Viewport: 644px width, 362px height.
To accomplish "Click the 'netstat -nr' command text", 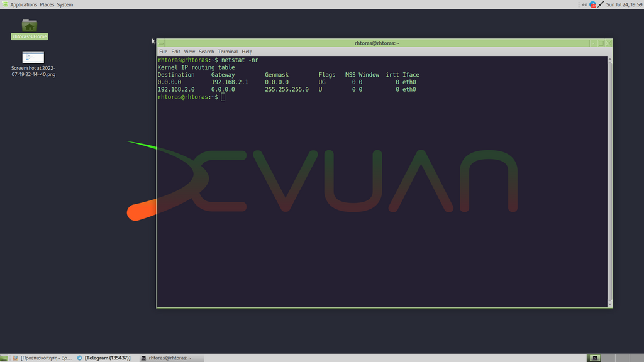I will (x=240, y=60).
